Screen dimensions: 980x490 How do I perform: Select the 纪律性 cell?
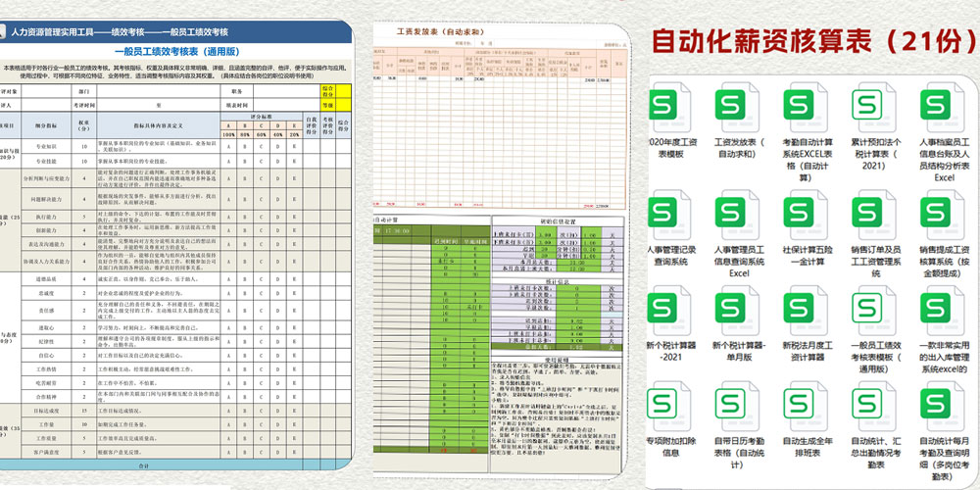(47, 342)
